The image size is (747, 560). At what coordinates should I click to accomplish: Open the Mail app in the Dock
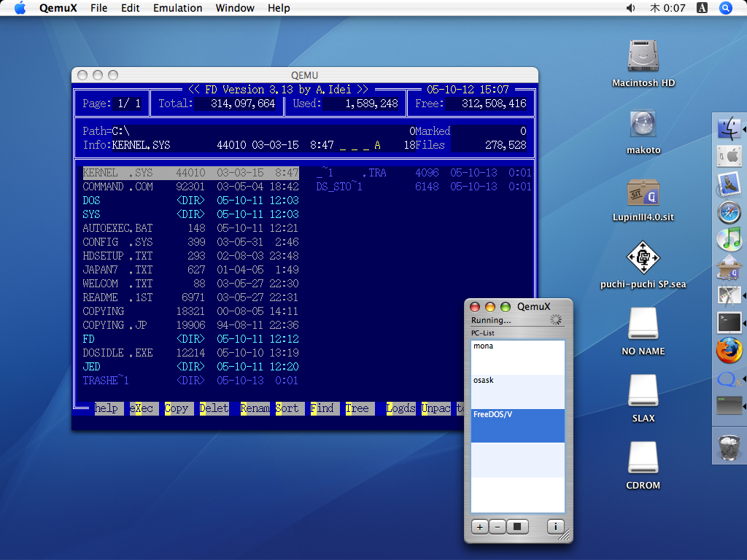(729, 184)
